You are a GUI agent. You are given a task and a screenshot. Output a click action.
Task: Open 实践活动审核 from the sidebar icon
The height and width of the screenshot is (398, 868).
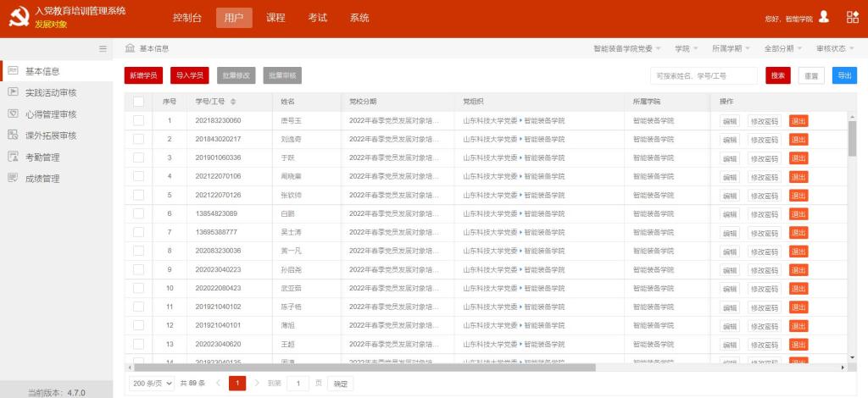[13, 92]
